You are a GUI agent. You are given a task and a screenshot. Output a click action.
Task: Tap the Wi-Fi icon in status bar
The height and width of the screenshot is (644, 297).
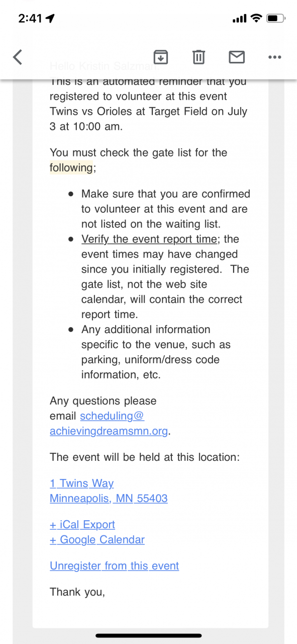(x=256, y=19)
